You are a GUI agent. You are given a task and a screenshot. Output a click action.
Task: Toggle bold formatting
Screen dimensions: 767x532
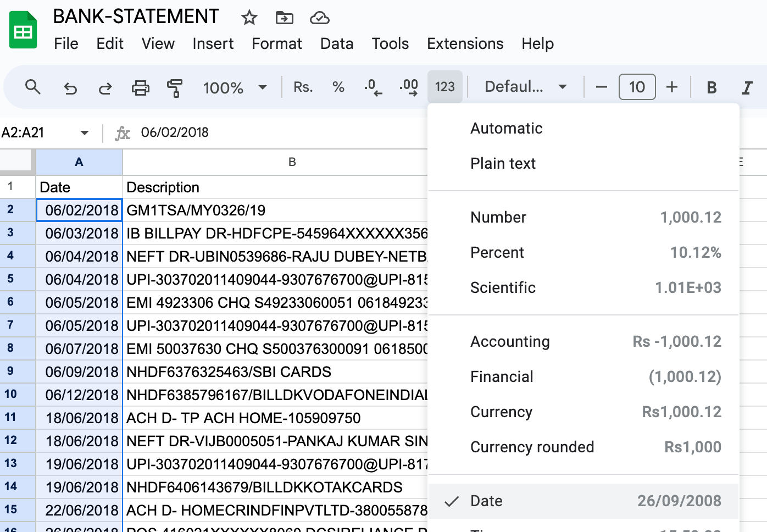click(712, 87)
